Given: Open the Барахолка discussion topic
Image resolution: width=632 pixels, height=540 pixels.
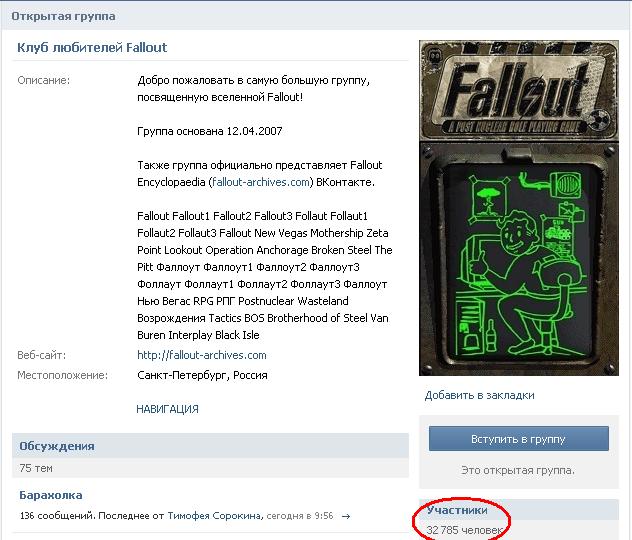Looking at the screenshot, I should click(x=51, y=495).
